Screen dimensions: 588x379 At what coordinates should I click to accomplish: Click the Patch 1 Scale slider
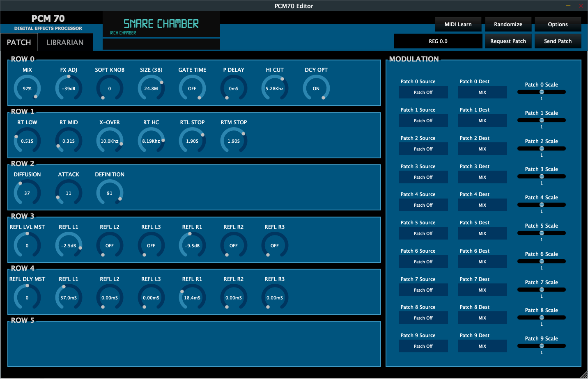point(542,120)
